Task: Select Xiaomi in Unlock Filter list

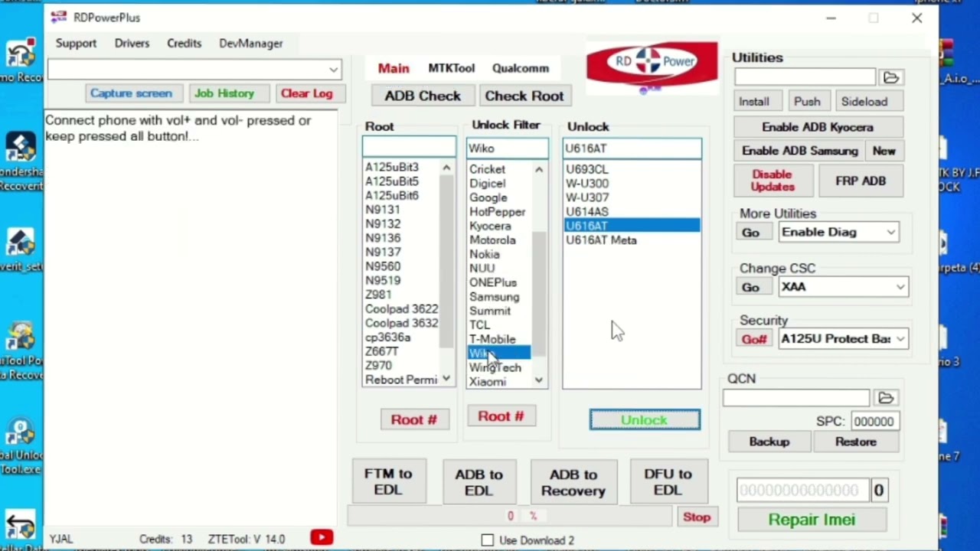Action: click(488, 382)
